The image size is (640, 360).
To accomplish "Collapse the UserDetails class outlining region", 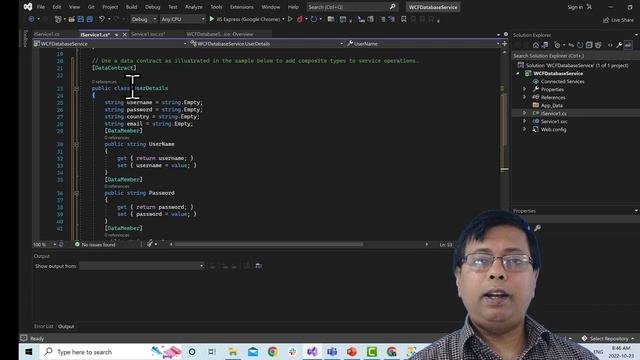I will 76,88.
